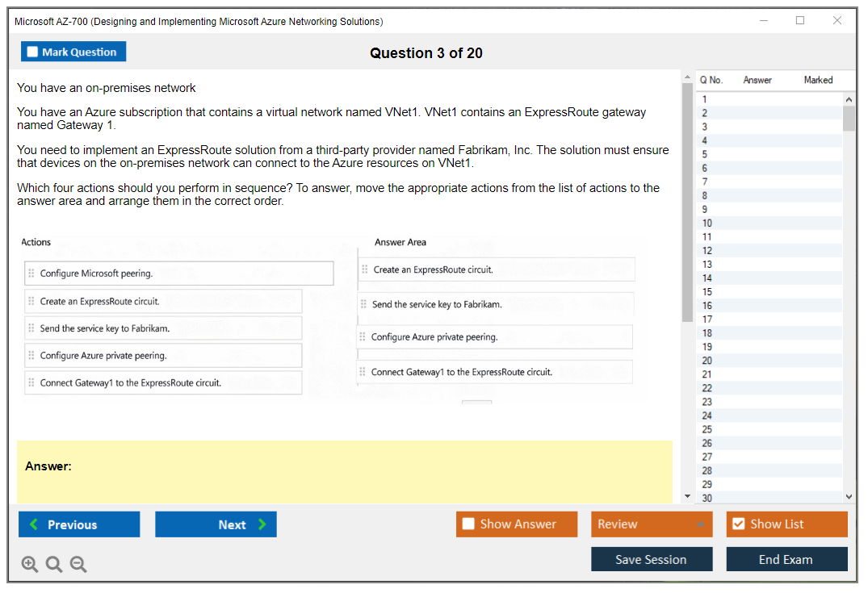Click drag handle of 'Send the service key' action
868x593 pixels.
[31, 328]
